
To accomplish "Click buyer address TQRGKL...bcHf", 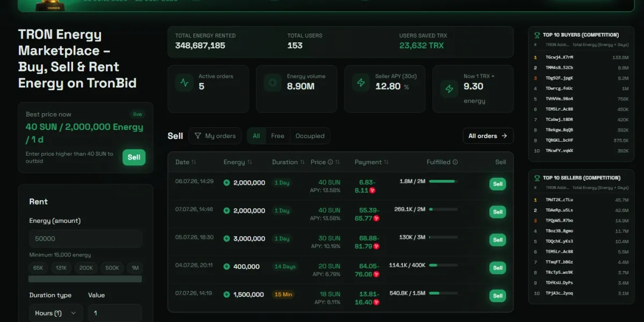I will click(559, 140).
